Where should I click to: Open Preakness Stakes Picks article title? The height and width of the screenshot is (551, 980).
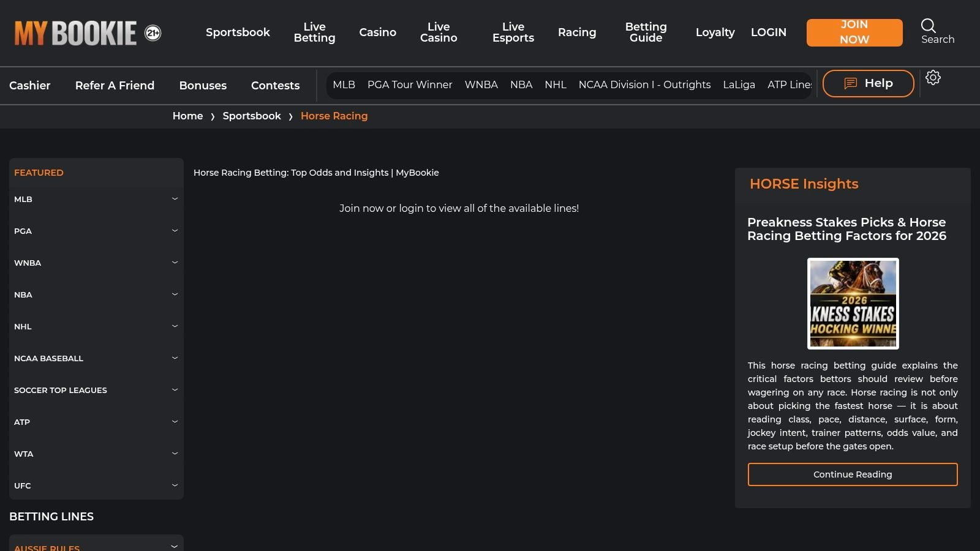(846, 229)
